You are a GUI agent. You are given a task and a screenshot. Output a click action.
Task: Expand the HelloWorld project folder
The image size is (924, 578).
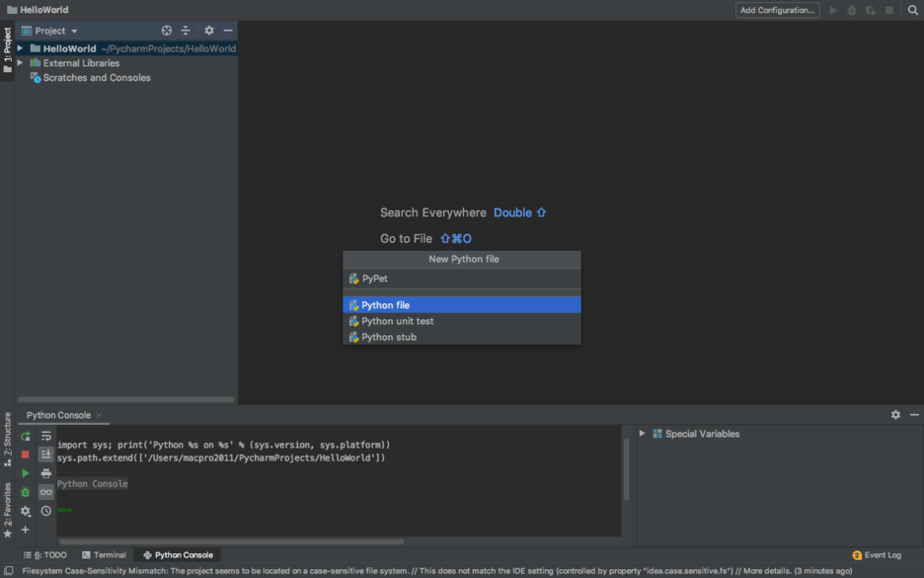[20, 48]
